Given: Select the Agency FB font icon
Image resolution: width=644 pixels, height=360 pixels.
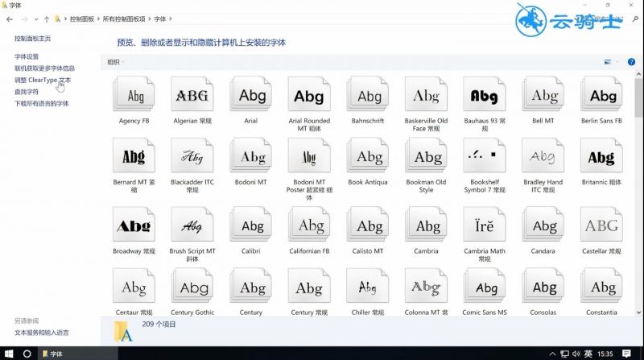Looking at the screenshot, I should 134,94.
